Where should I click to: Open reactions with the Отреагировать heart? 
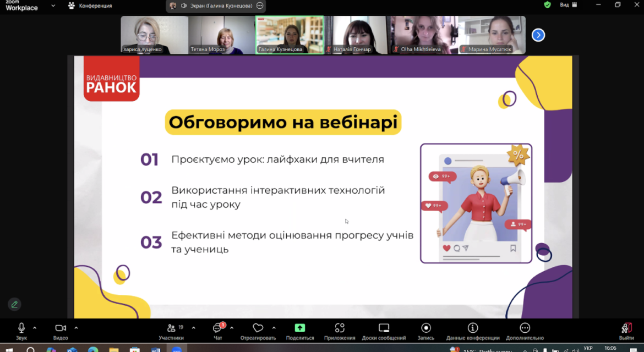click(258, 332)
